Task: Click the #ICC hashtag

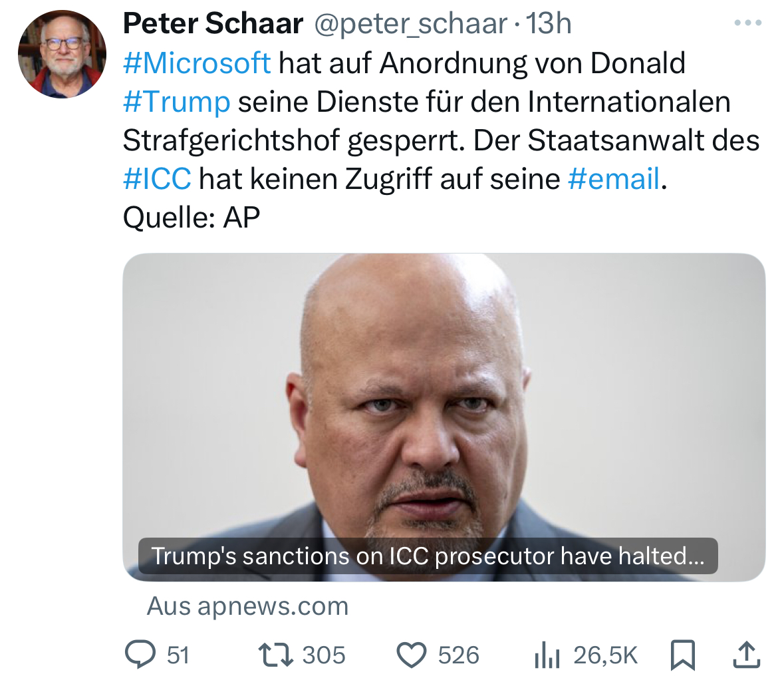Action: [x=158, y=178]
